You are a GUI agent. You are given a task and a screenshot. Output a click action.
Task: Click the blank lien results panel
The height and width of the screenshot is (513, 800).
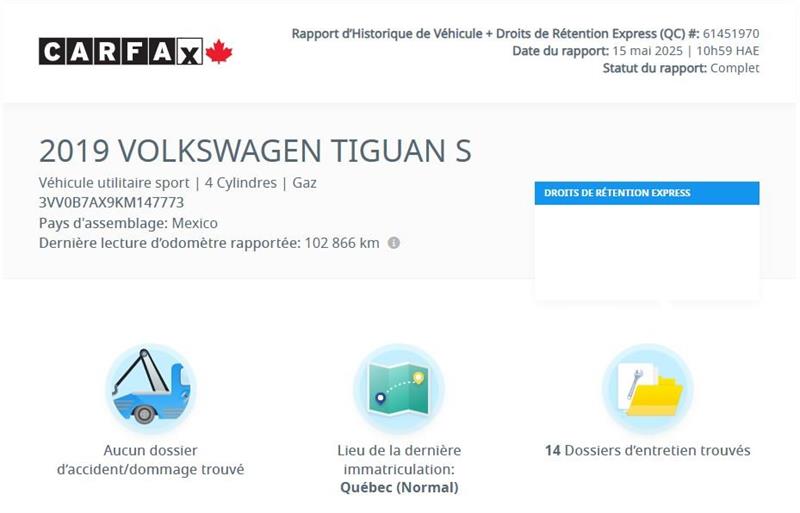coord(647,252)
